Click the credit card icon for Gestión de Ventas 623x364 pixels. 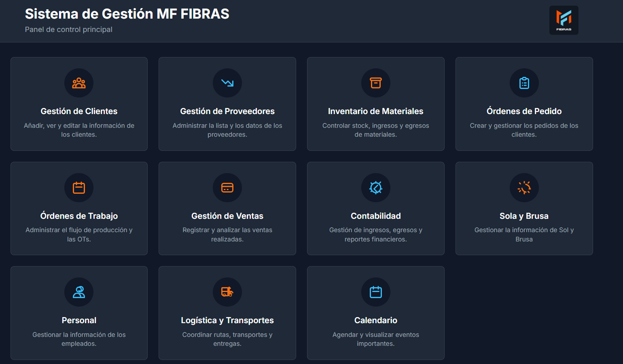click(227, 188)
